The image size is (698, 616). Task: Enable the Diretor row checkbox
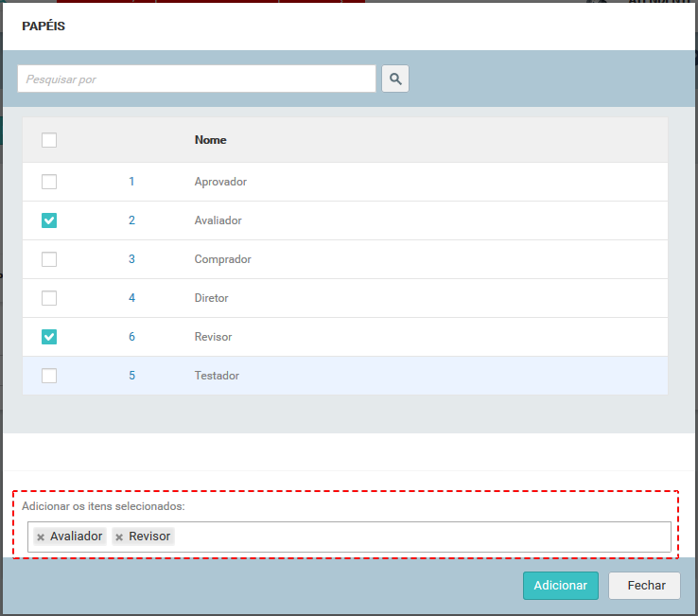pos(49,298)
